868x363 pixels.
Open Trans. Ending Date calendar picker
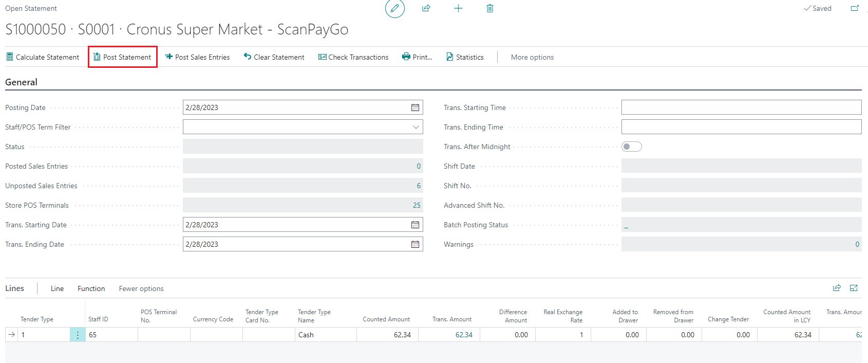point(415,244)
